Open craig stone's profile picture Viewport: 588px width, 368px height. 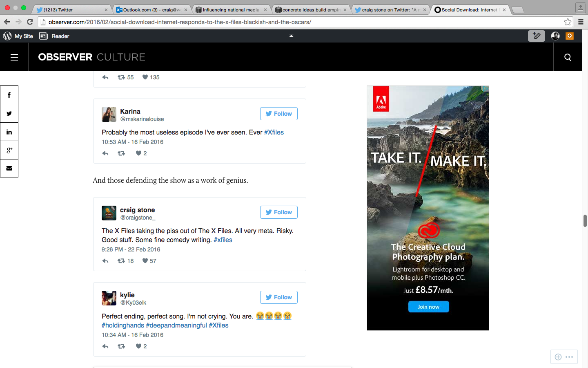[x=109, y=213]
